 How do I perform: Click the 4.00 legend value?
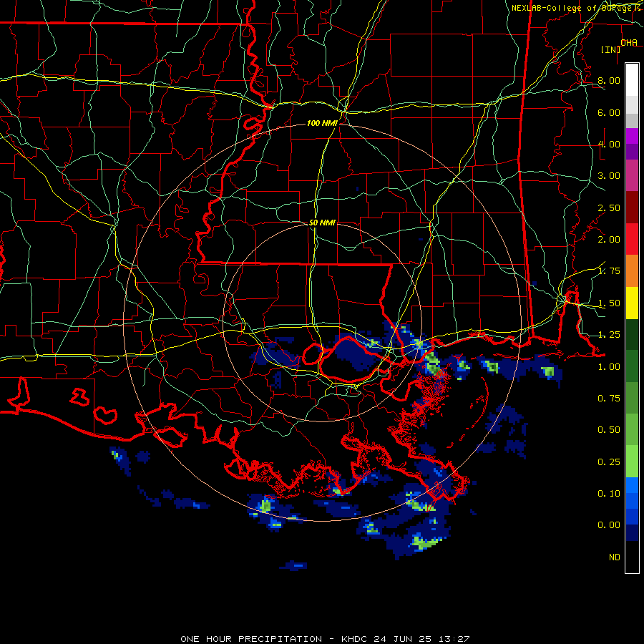pos(609,144)
